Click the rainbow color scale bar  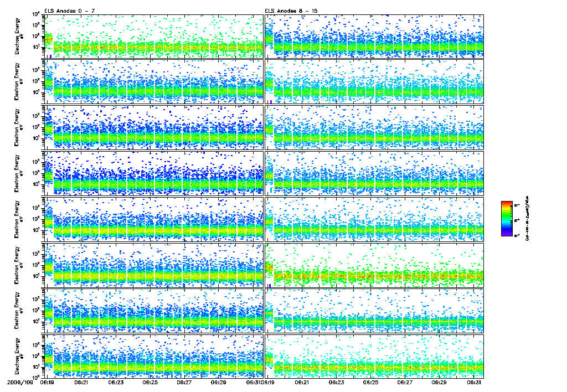tap(507, 219)
